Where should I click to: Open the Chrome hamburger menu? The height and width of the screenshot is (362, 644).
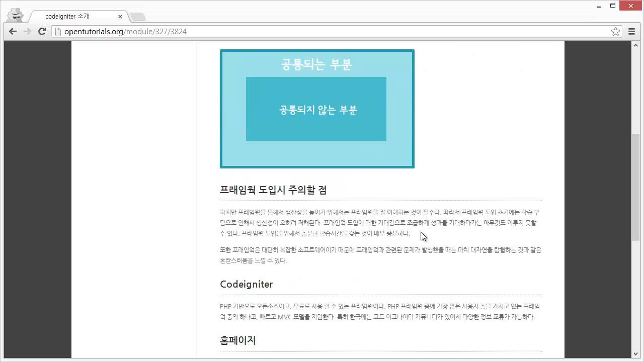tap(632, 31)
